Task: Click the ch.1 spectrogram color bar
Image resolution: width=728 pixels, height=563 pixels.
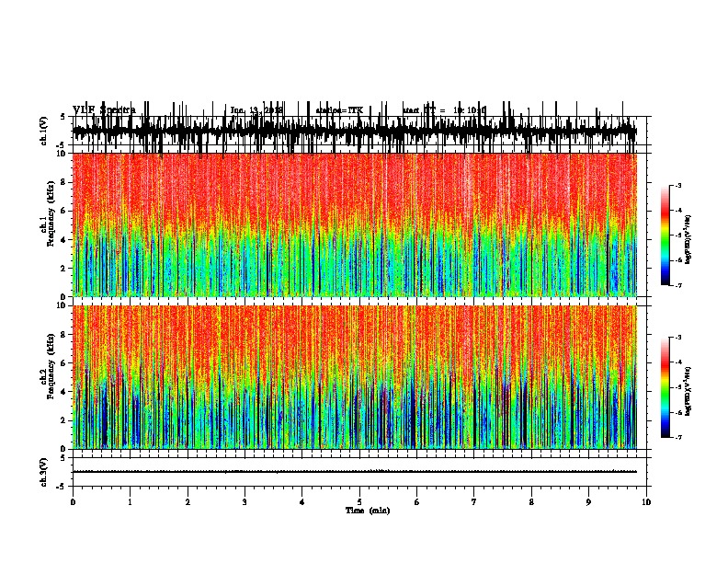Action: tap(665, 236)
